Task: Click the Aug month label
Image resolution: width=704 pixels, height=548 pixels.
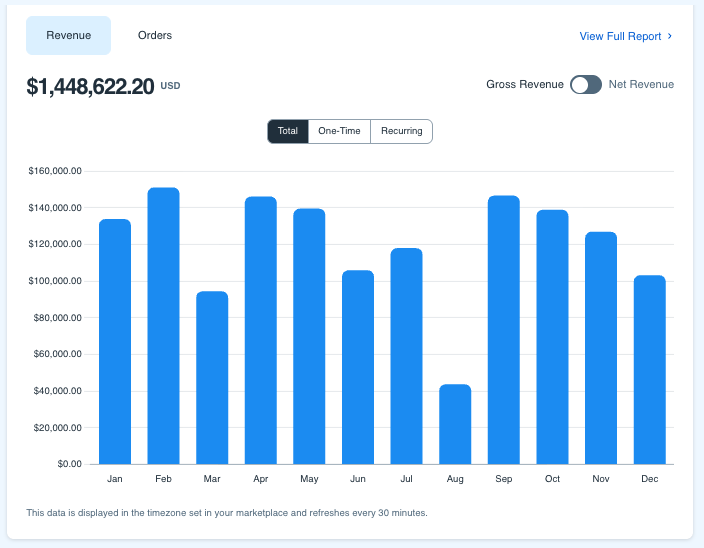Action: coord(455,479)
